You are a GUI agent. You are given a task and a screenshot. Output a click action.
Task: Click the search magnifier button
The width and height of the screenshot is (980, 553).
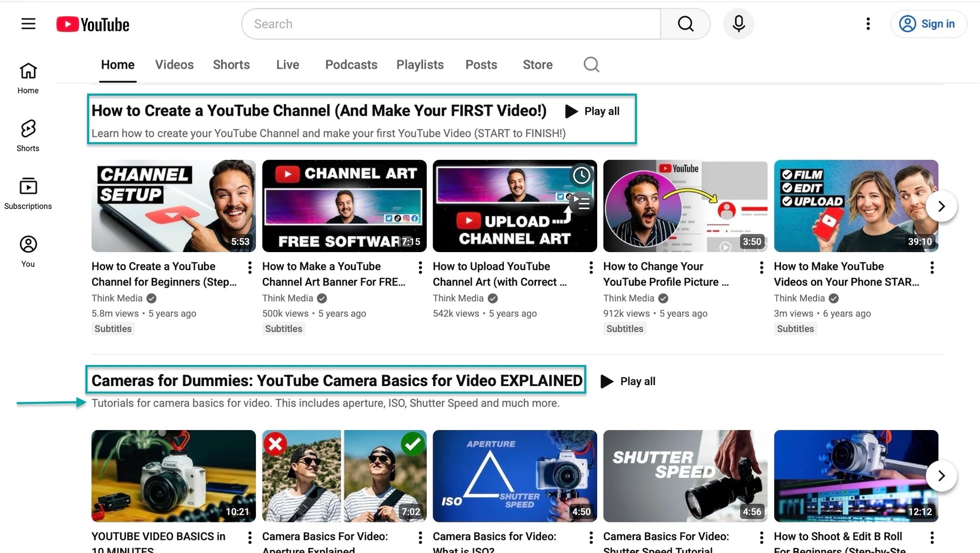click(x=685, y=24)
